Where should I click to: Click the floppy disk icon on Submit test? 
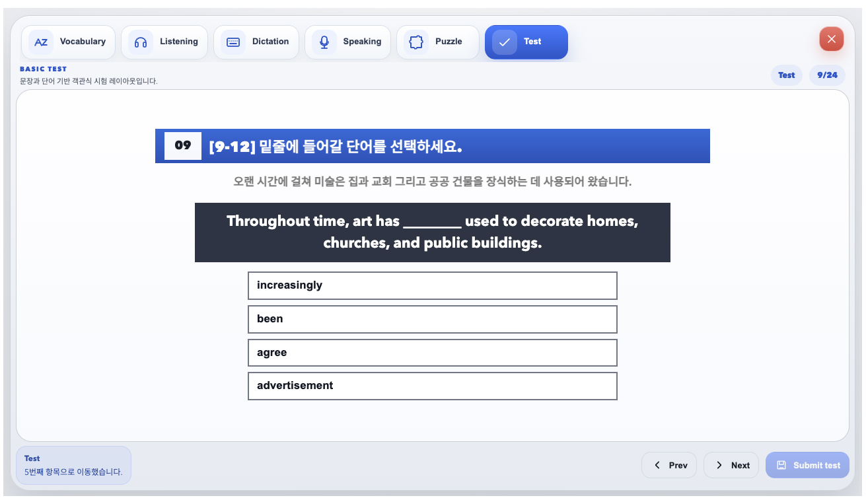point(781,465)
